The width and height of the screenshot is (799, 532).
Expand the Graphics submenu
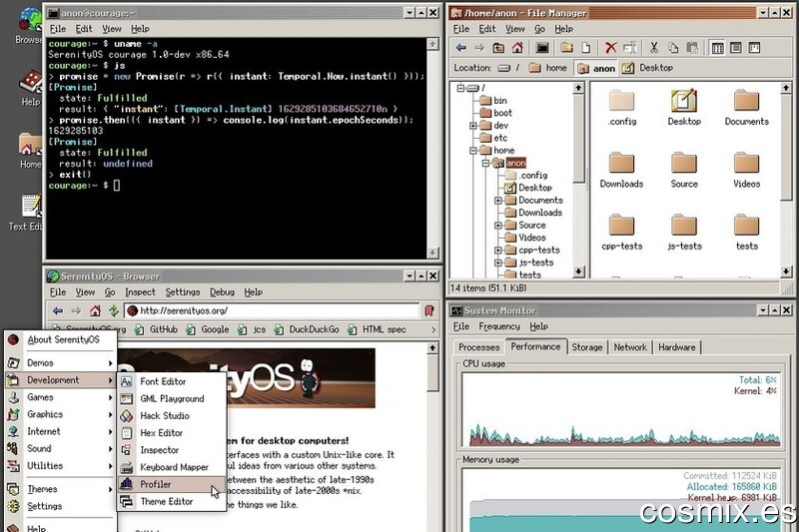tap(60, 414)
